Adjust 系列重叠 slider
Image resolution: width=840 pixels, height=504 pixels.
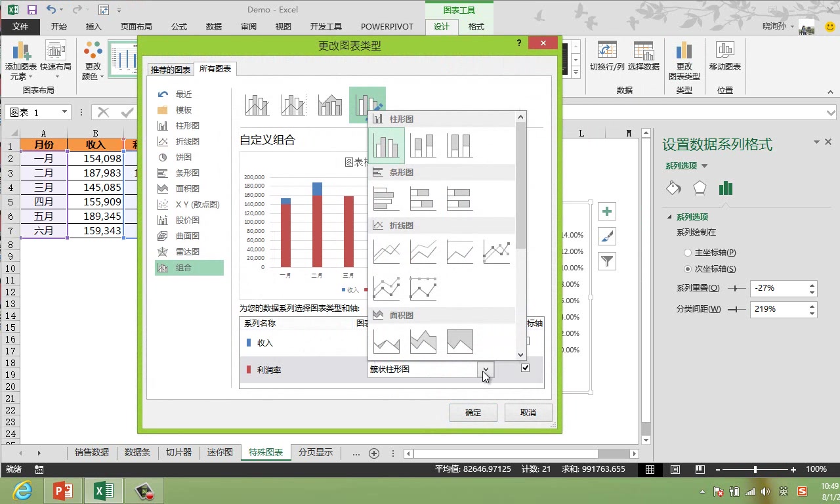[x=736, y=289]
